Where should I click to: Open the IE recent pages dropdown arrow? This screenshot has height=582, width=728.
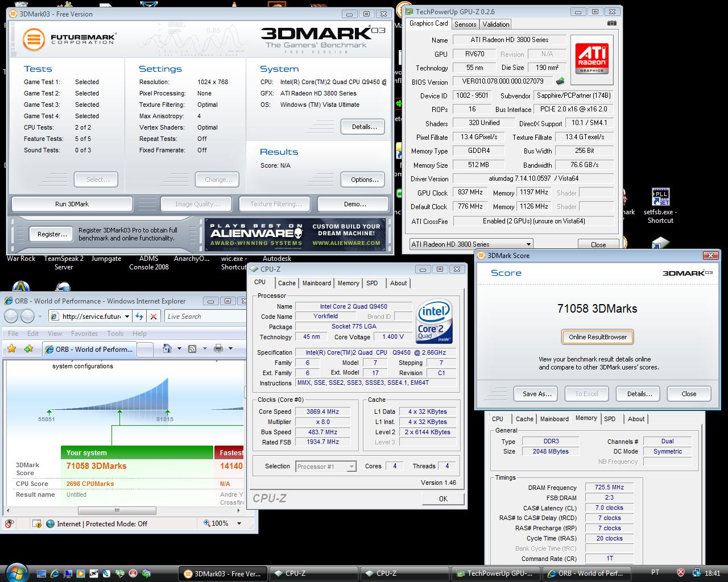tap(40, 317)
